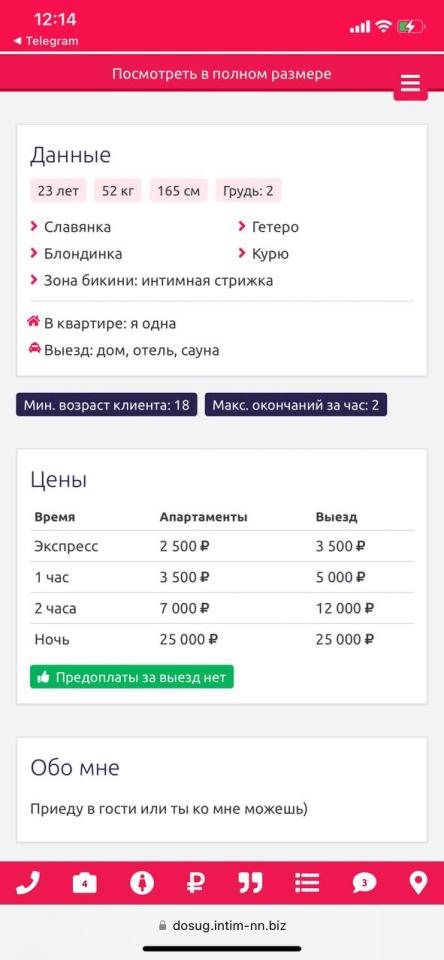The width and height of the screenshot is (444, 960).
Task: Open the services list icon
Action: pos(307,883)
